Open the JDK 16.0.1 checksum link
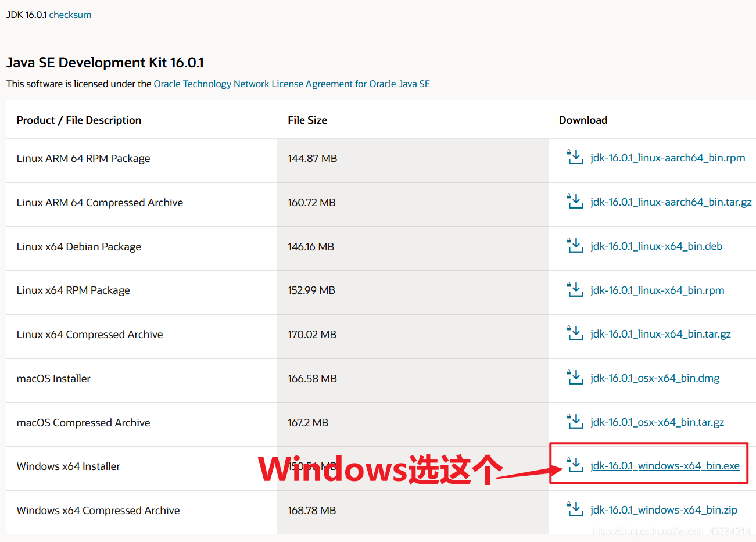The height and width of the screenshot is (542, 756). [70, 15]
